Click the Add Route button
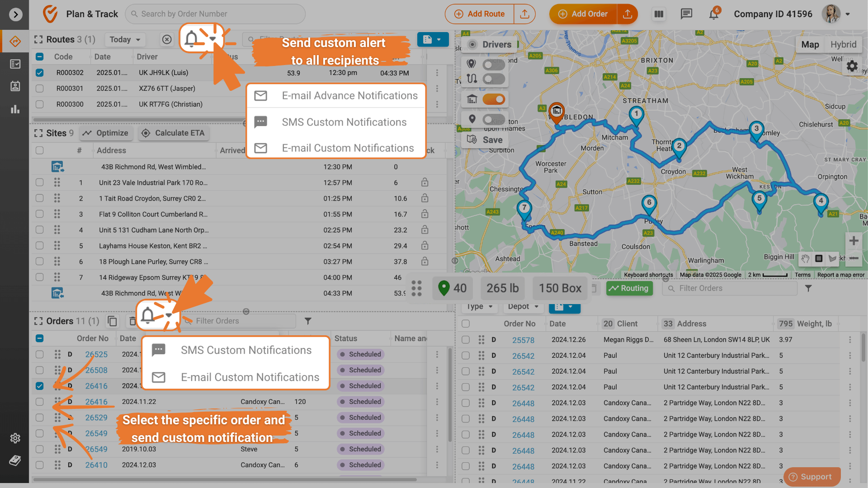 [x=480, y=14]
